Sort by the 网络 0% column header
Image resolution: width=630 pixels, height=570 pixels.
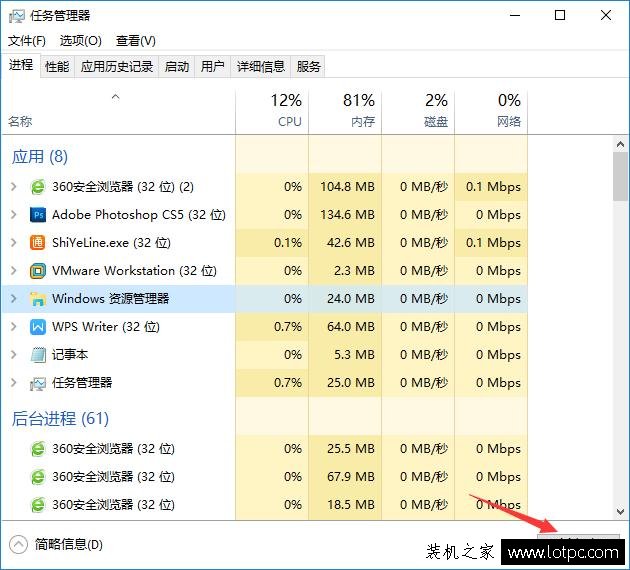tap(491, 111)
